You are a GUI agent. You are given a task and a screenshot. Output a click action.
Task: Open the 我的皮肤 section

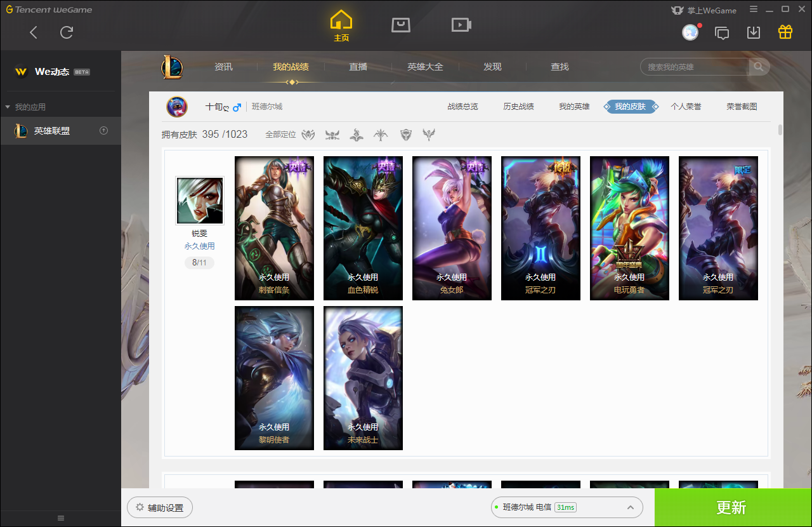tap(631, 107)
